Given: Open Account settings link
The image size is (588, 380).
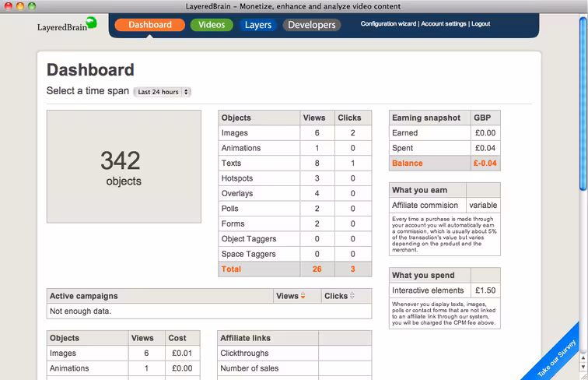Looking at the screenshot, I should pos(443,23).
